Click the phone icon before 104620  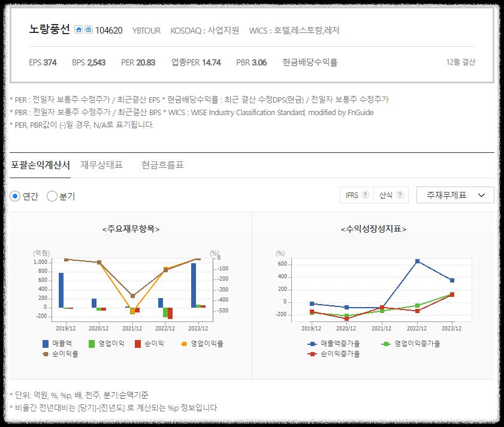pyautogui.click(x=89, y=29)
